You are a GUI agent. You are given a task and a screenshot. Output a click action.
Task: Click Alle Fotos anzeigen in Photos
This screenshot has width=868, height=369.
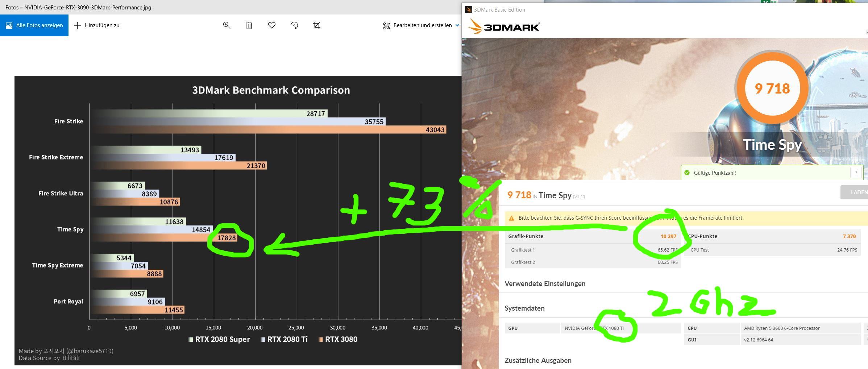tap(34, 25)
